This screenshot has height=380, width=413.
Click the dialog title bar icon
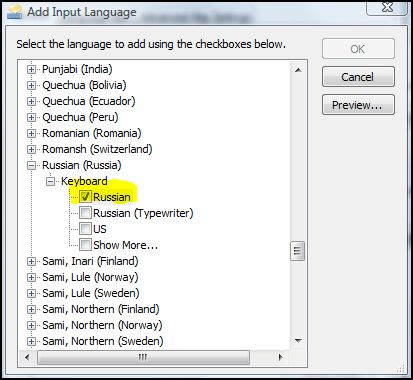[15, 12]
